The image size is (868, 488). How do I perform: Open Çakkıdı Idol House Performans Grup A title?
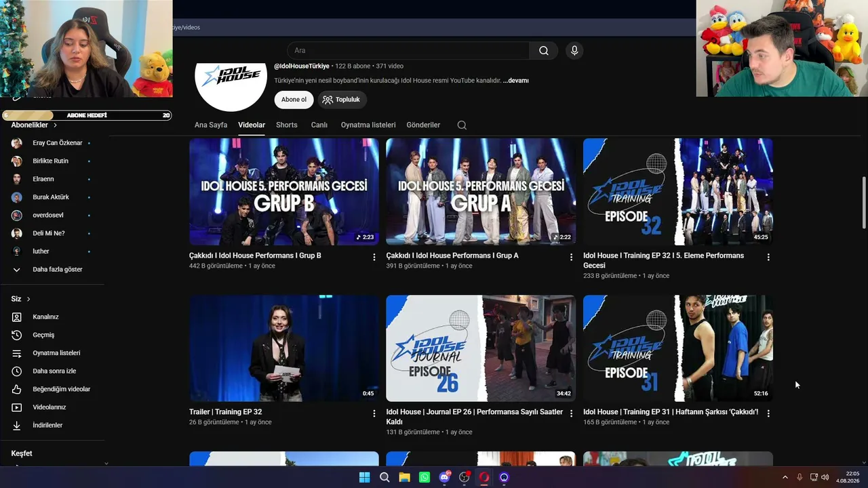pyautogui.click(x=452, y=256)
